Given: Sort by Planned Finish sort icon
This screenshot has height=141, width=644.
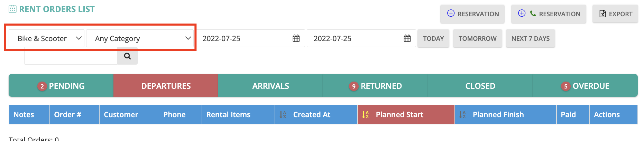Looking at the screenshot, I should [462, 115].
